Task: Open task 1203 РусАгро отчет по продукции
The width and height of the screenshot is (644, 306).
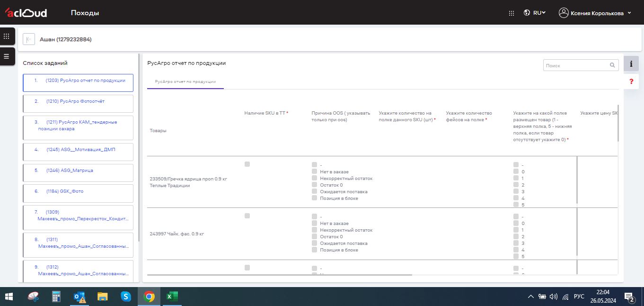Action: (x=78, y=82)
